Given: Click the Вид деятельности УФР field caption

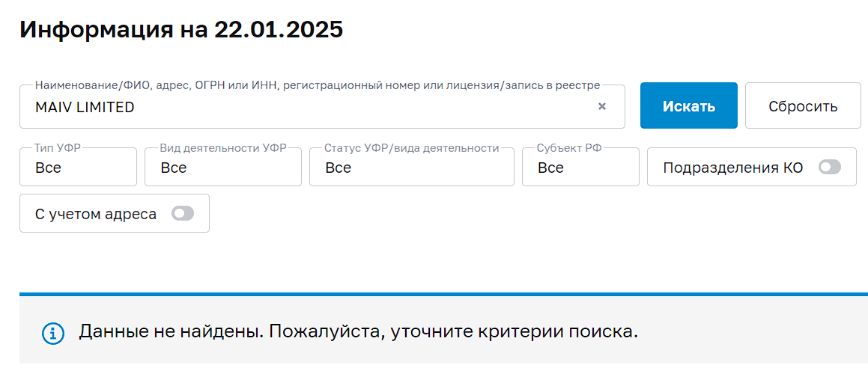Looking at the screenshot, I should click(x=223, y=148).
